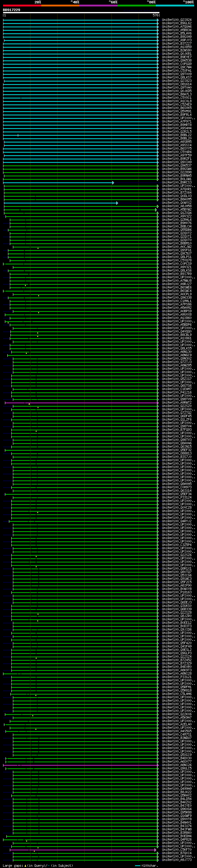Select the UniRef100_C5XFA1 label
The height and width of the screenshot is (868, 197).
tap(177, 71)
